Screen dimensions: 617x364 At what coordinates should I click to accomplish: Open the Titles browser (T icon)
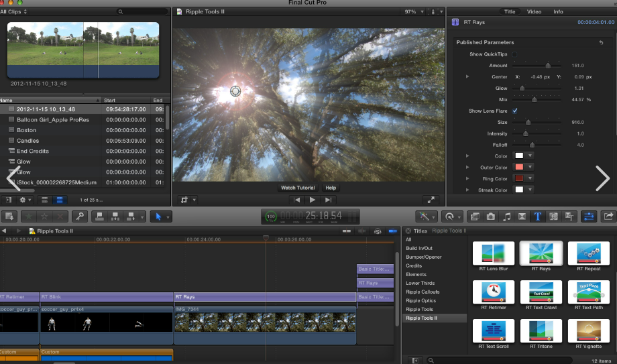537,217
